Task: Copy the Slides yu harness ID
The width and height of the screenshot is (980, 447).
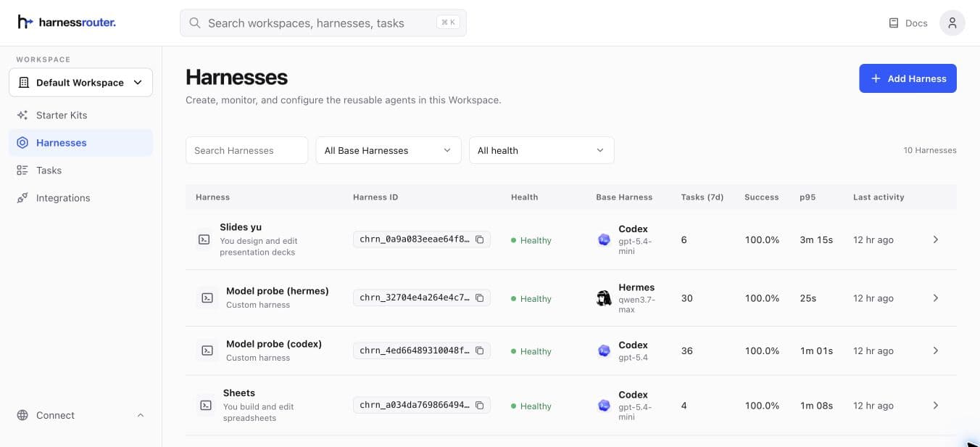Action: (x=480, y=239)
